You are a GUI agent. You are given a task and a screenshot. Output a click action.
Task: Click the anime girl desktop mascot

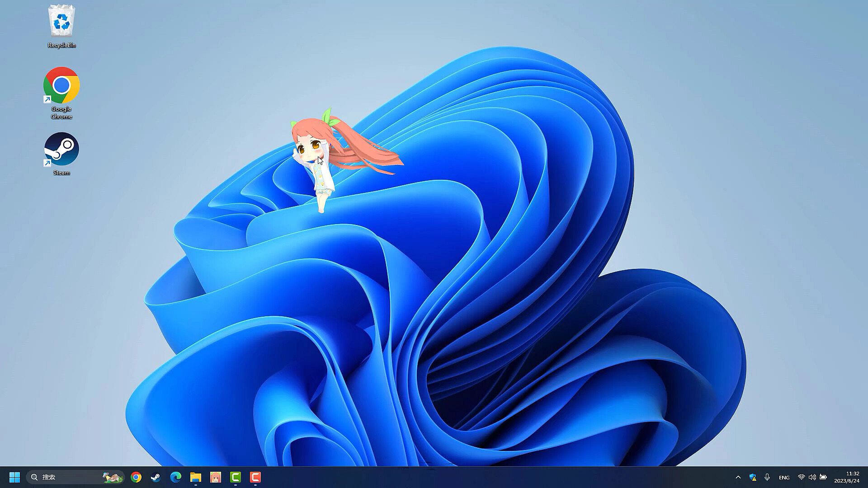pos(316,163)
